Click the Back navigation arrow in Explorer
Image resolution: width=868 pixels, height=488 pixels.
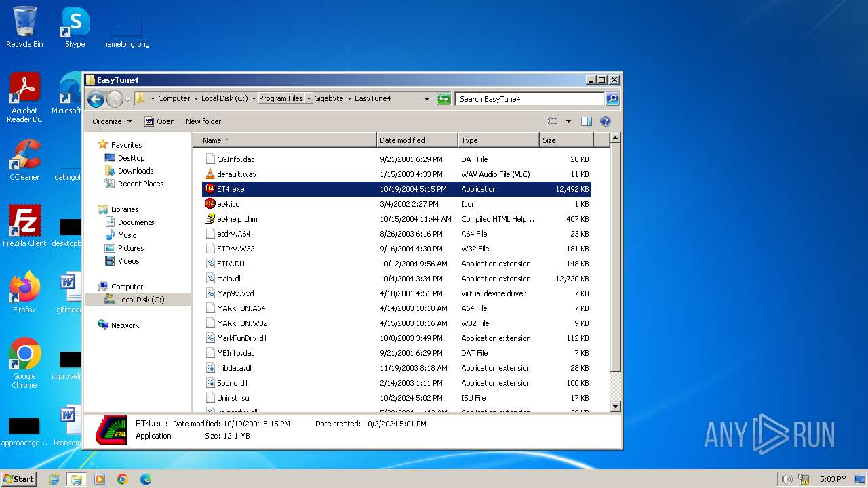pos(96,100)
